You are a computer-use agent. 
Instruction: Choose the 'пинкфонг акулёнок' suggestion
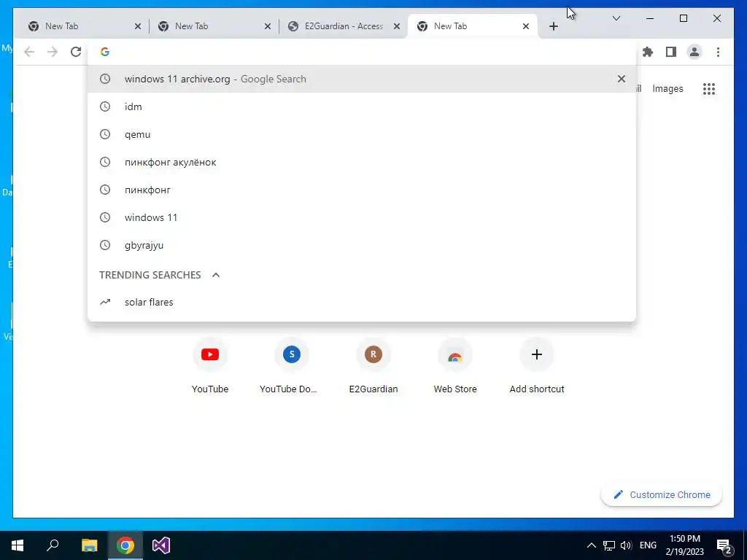pyautogui.click(x=362, y=162)
